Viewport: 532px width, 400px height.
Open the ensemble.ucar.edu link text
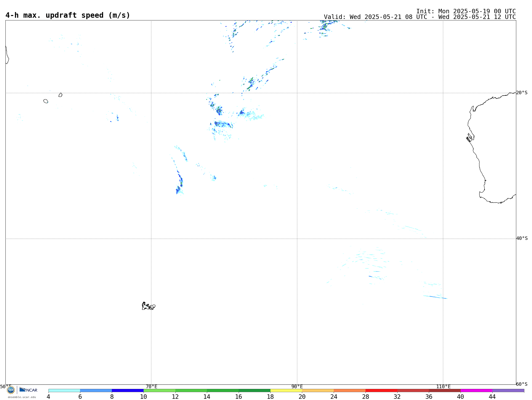tap(22, 397)
